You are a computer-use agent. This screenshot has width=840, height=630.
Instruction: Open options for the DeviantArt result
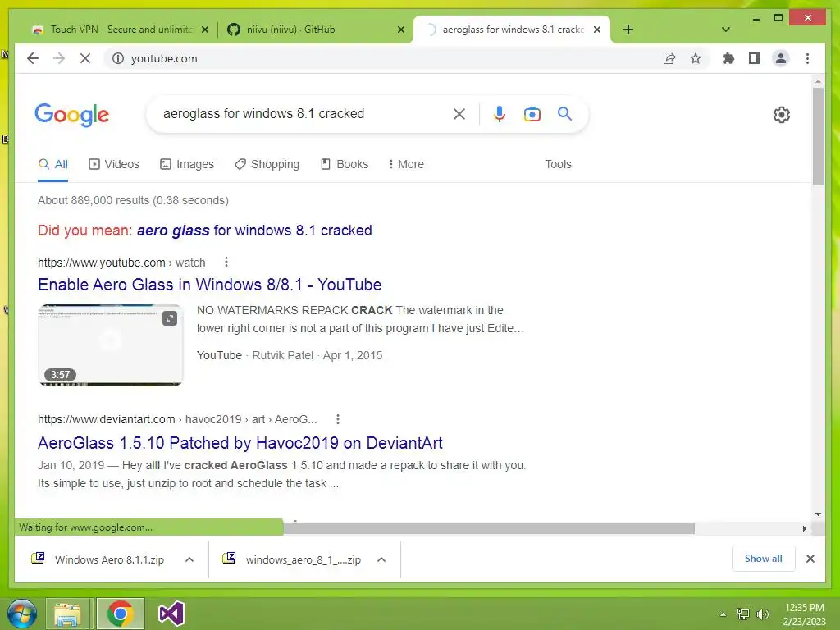click(337, 419)
